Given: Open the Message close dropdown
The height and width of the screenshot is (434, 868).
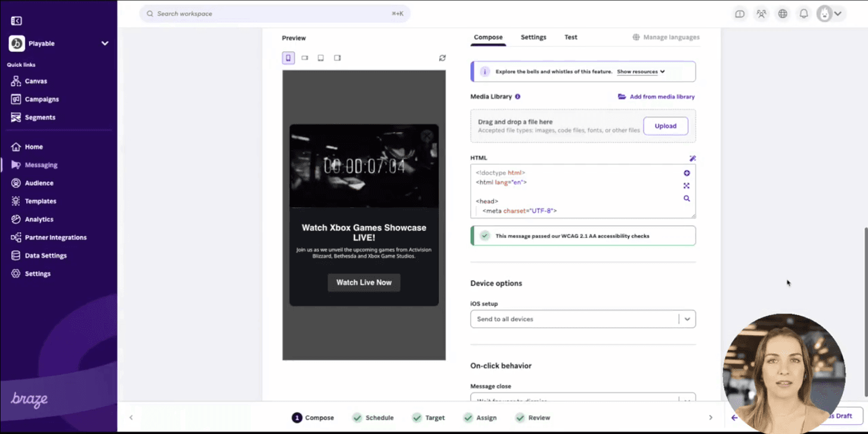Looking at the screenshot, I should (x=583, y=398).
